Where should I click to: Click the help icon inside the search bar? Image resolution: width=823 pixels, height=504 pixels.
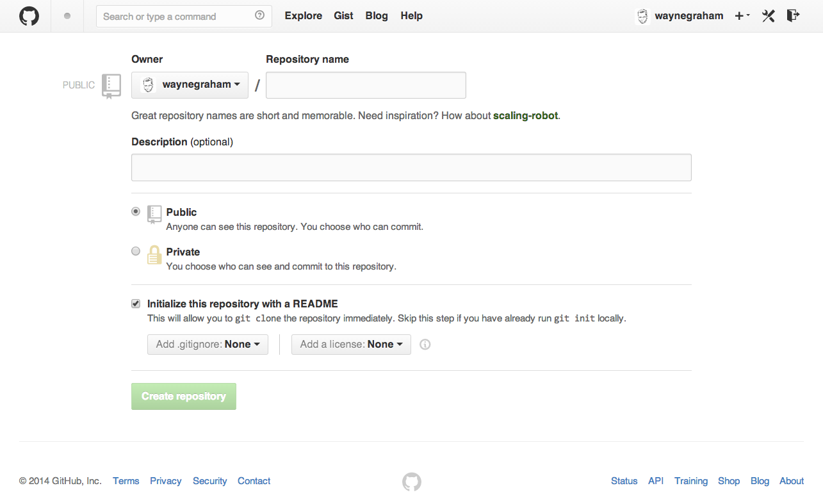(260, 15)
